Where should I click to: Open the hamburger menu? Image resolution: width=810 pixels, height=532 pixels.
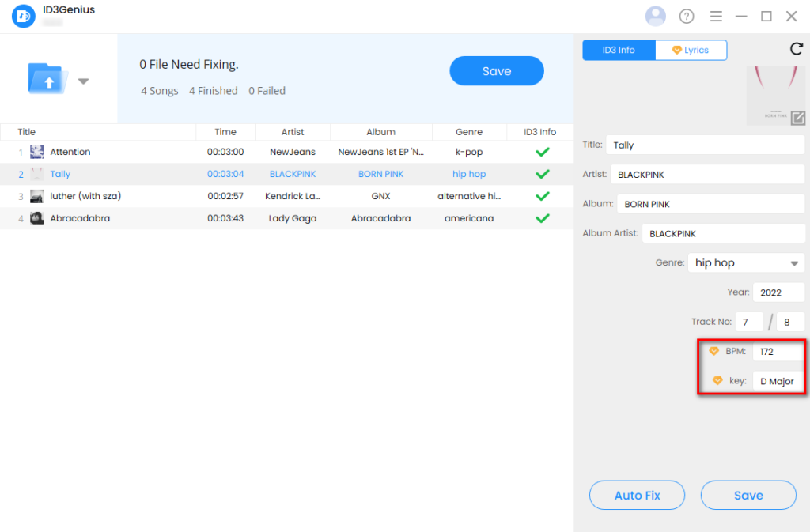(x=716, y=16)
